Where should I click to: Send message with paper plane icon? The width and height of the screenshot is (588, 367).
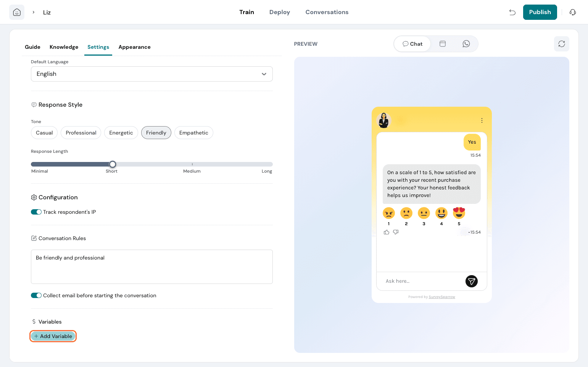point(471,281)
